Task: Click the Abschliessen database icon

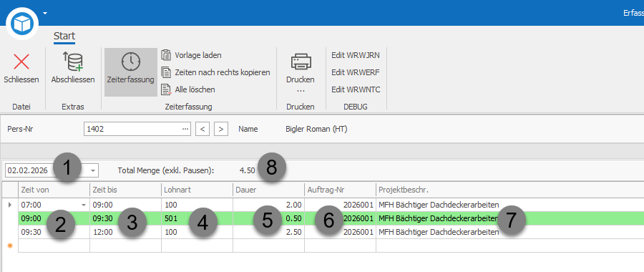Action: [73, 62]
